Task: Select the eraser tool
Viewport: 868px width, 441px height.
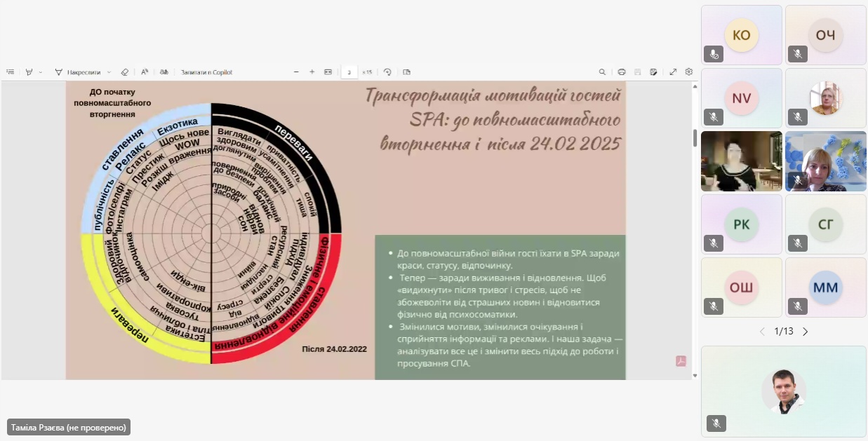Action: coord(125,72)
